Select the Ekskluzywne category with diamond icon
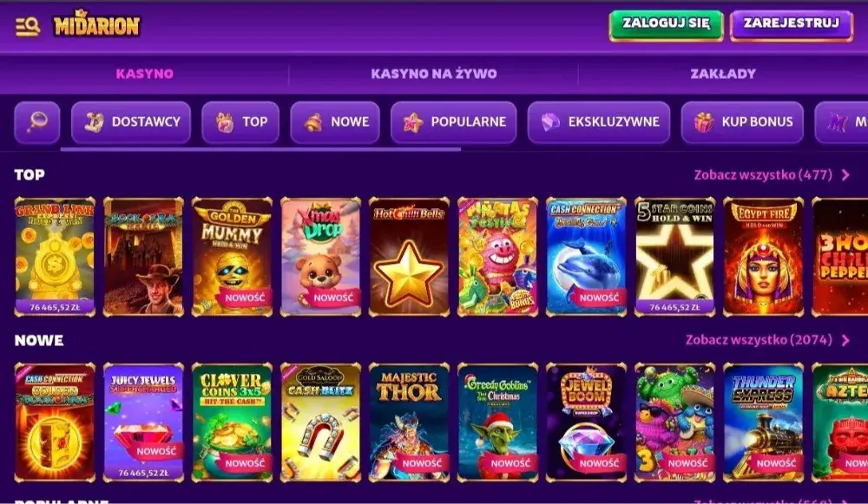Image resolution: width=868 pixels, height=504 pixels. [x=599, y=122]
